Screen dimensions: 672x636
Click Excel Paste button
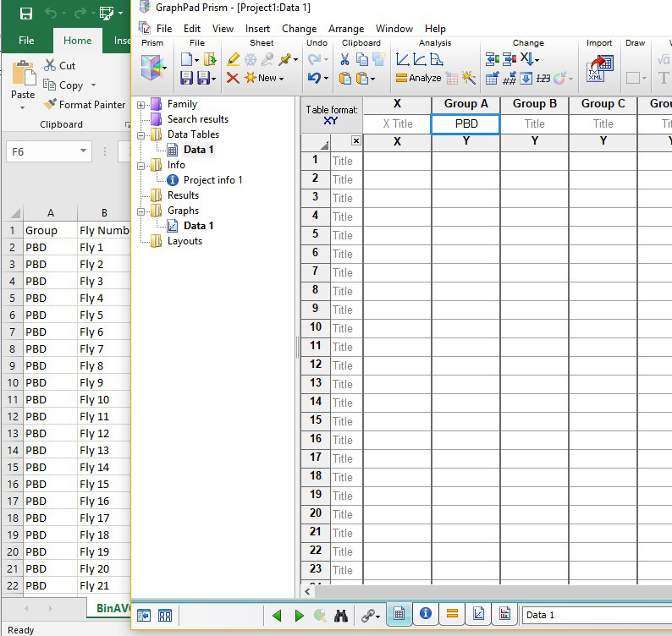point(23,84)
